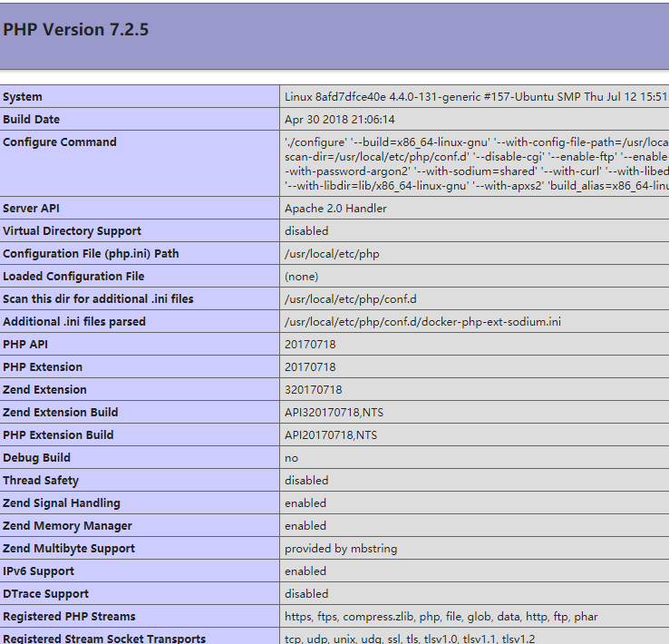The height and width of the screenshot is (644, 669).
Task: Click the PHP Extension Build label
Action: point(58,434)
